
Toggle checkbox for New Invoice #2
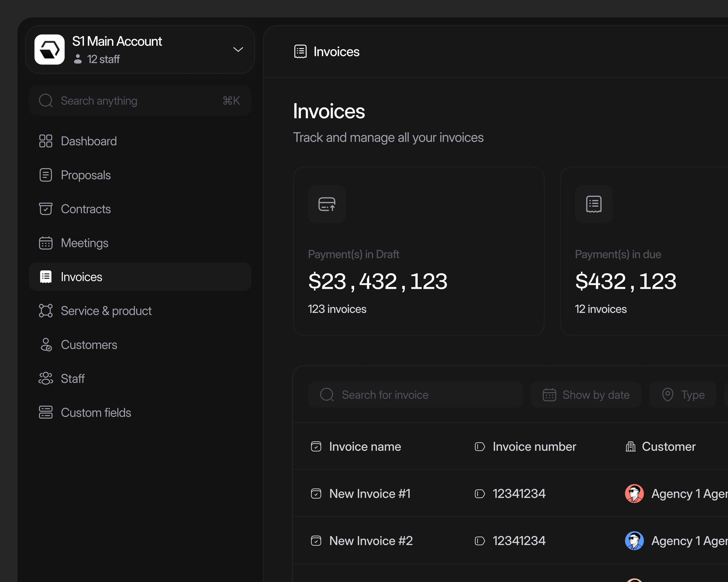pos(316,541)
